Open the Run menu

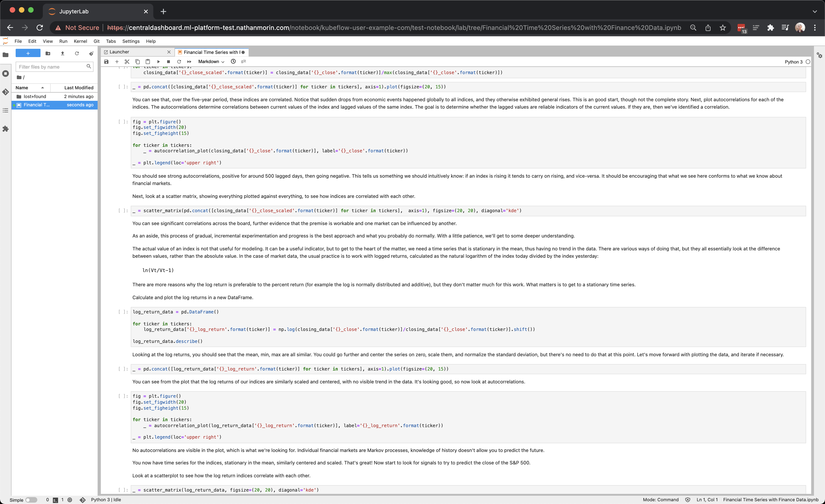pyautogui.click(x=63, y=41)
